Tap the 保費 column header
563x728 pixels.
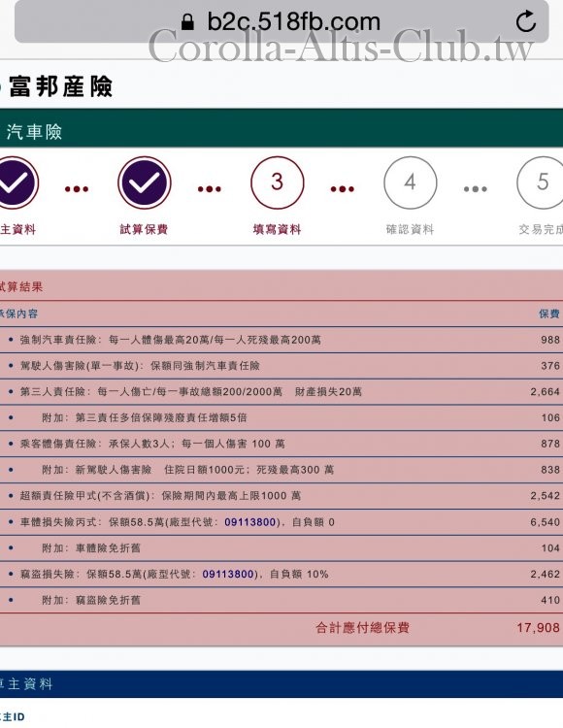pos(549,314)
